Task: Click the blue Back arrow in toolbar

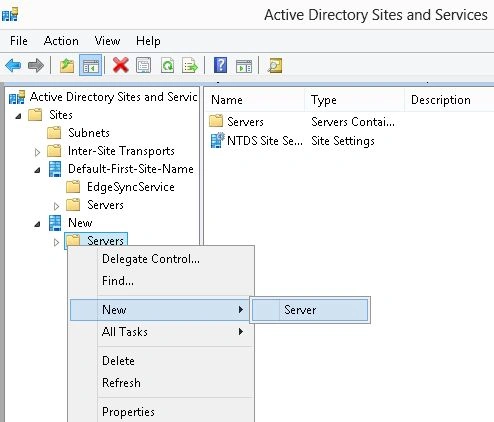Action: tap(13, 65)
